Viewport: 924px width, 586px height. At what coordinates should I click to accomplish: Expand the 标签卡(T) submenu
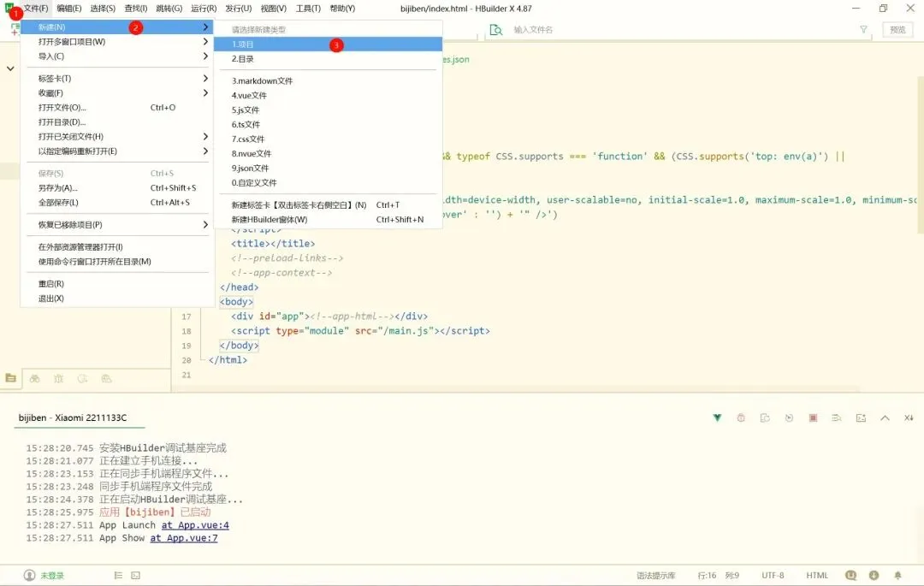coord(117,79)
